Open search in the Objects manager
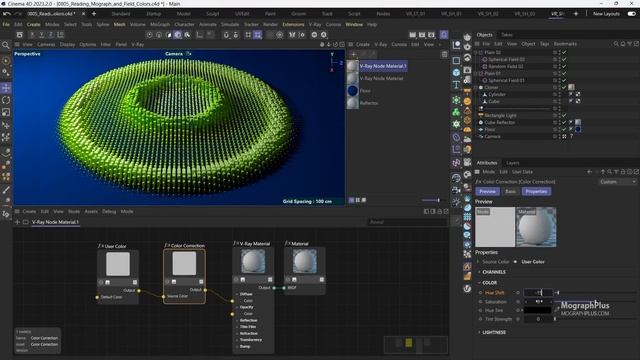The image size is (640, 360). tap(616, 44)
